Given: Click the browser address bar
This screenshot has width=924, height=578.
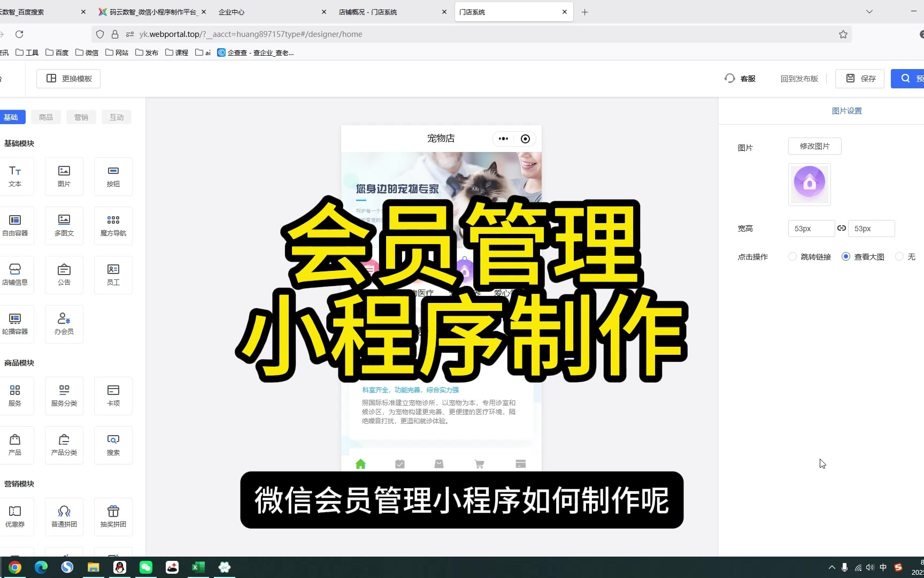Looking at the screenshot, I should pos(471,34).
